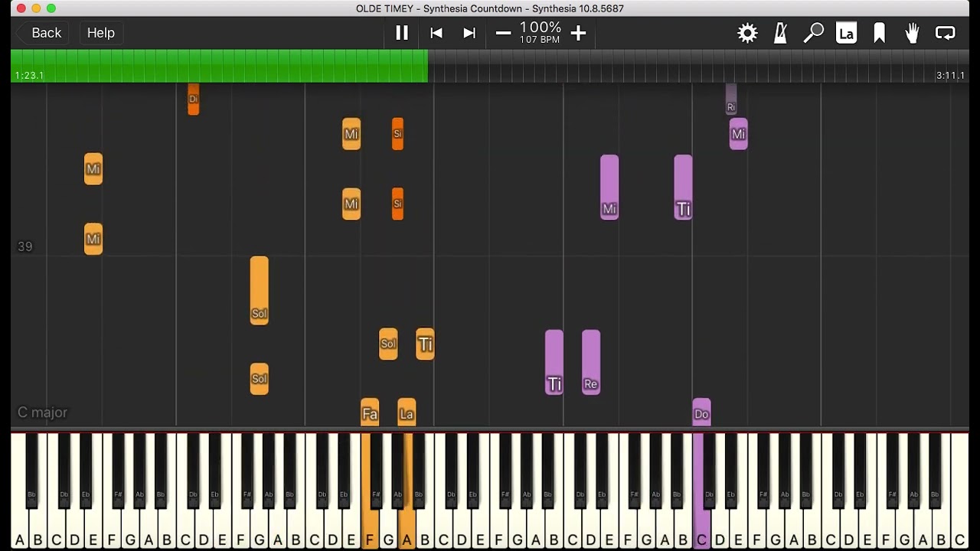Click the falling purple Do note

[x=701, y=412]
